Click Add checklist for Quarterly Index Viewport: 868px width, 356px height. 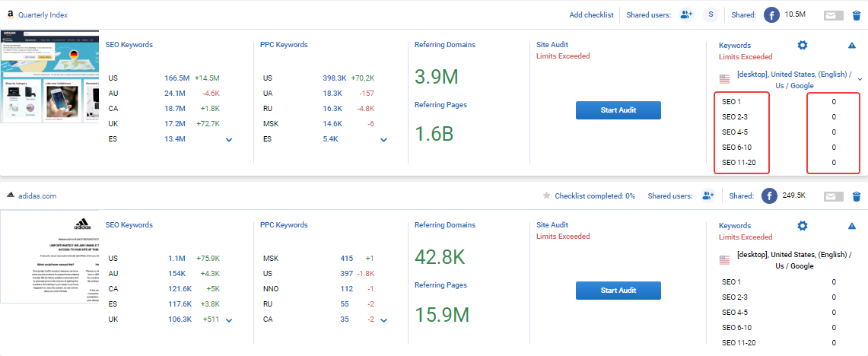pyautogui.click(x=591, y=15)
